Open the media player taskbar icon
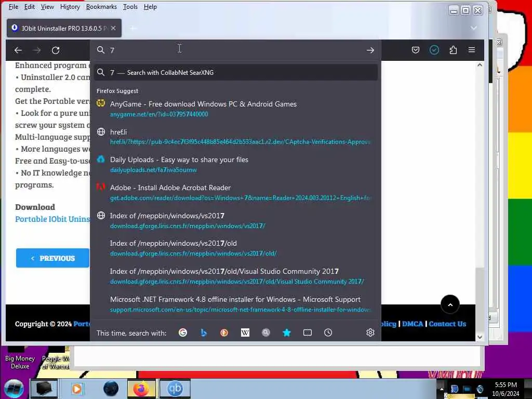The width and height of the screenshot is (532, 399). 77,389
